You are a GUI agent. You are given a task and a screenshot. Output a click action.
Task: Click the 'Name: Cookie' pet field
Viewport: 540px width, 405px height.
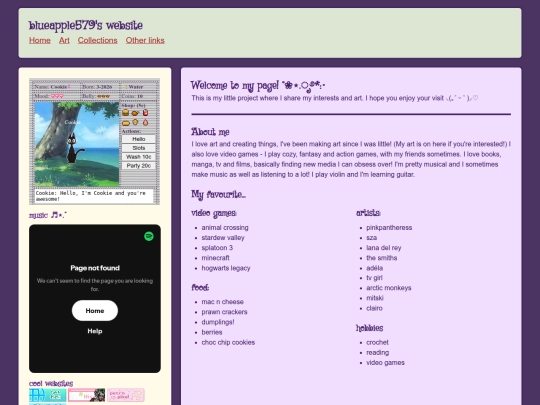click(52, 87)
